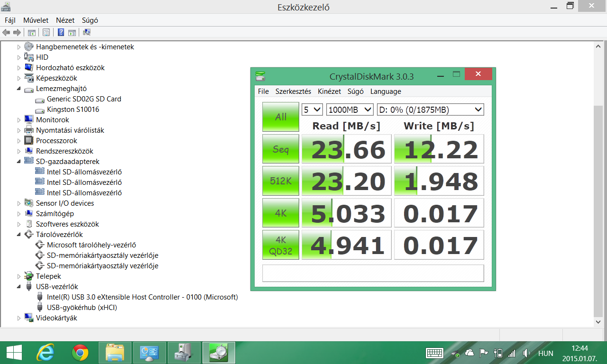
Task: Select Microsoft tárolóhely-vezérlő item
Action: [92, 245]
